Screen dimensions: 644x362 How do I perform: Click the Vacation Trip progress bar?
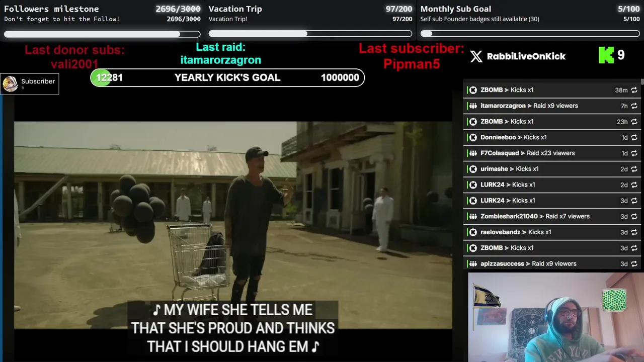310,34
